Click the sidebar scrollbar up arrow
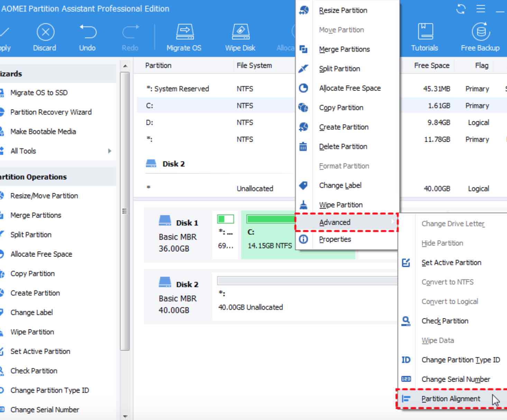The image size is (507, 420). 125,66
